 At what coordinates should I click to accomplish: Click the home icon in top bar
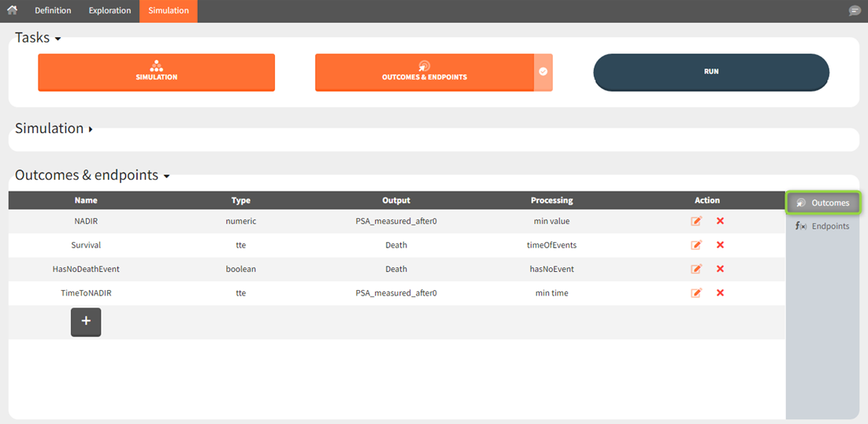pos(12,10)
